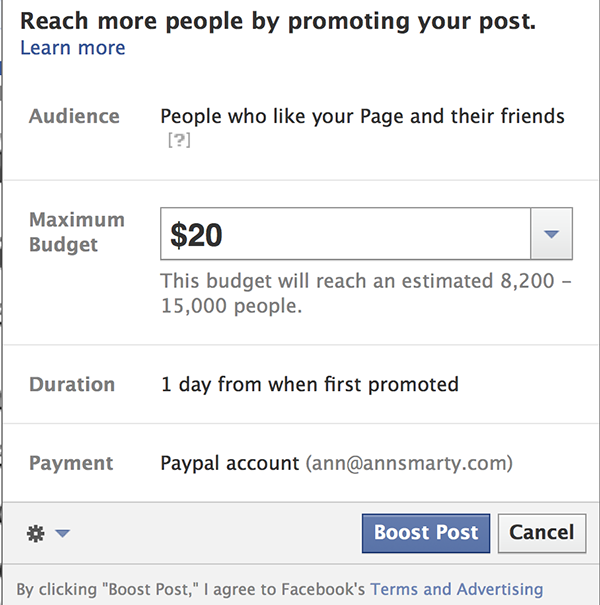This screenshot has height=605, width=600.
Task: Click the Maximum Budget label
Action: (77, 232)
